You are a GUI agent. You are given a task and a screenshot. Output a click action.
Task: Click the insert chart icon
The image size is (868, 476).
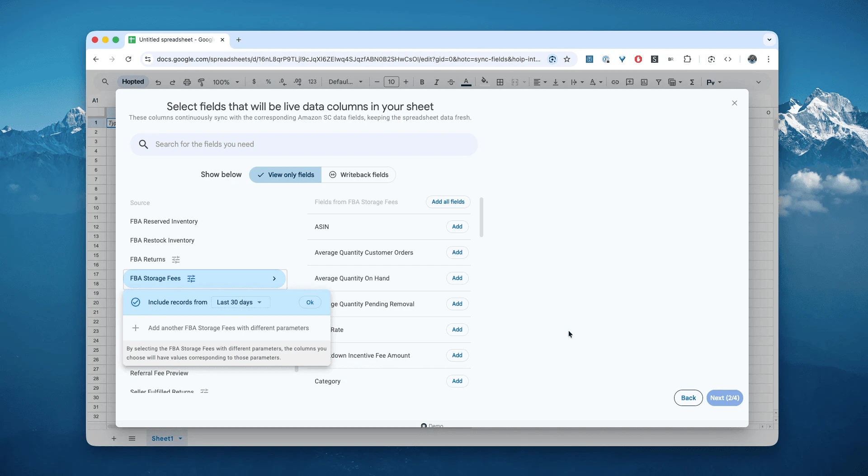tap(644, 82)
